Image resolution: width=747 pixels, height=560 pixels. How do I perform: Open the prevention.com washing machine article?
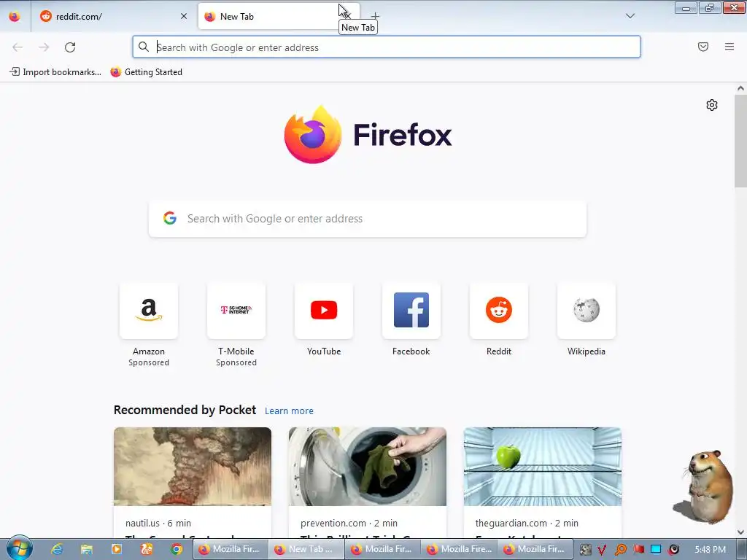tap(368, 466)
